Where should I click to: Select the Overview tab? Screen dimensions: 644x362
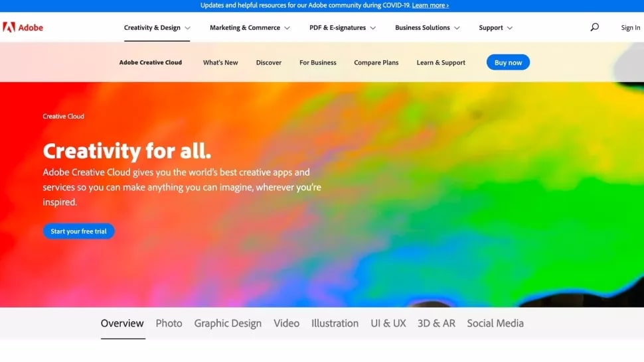(122, 323)
